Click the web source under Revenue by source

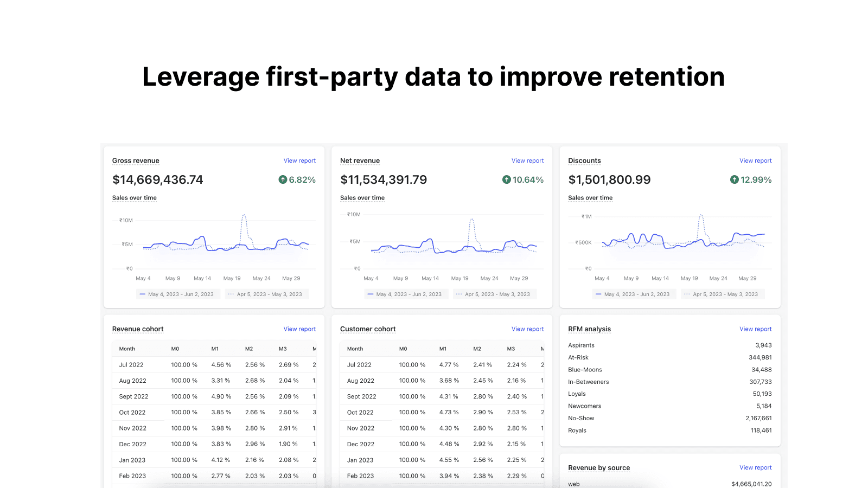[x=573, y=484]
